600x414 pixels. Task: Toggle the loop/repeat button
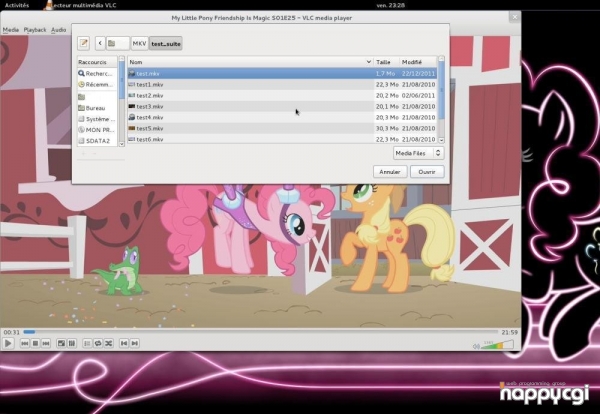[x=98, y=344]
